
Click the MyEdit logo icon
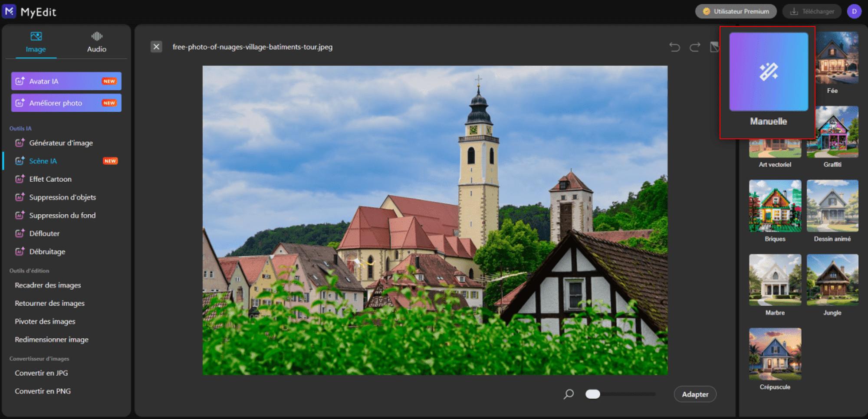coord(9,11)
